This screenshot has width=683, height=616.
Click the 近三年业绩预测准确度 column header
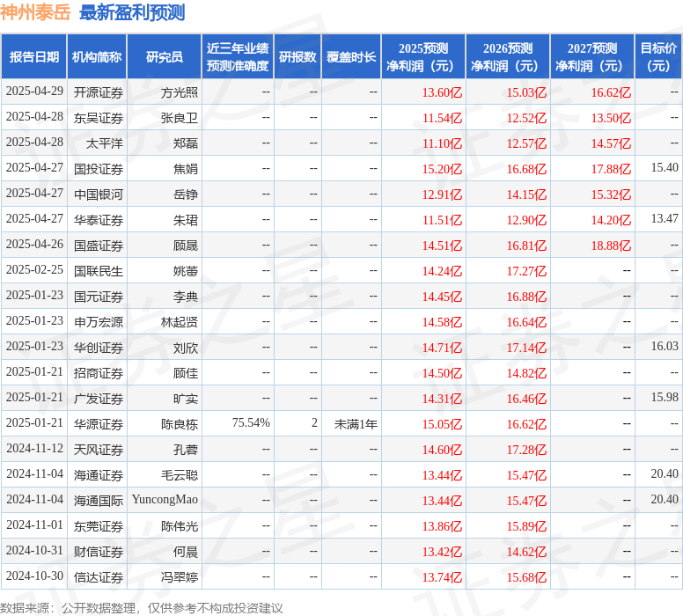(238, 57)
